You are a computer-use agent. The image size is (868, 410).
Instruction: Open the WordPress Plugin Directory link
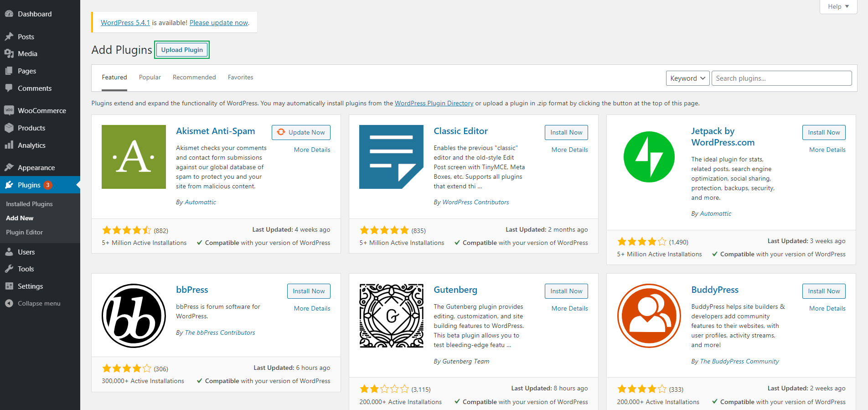(x=434, y=103)
